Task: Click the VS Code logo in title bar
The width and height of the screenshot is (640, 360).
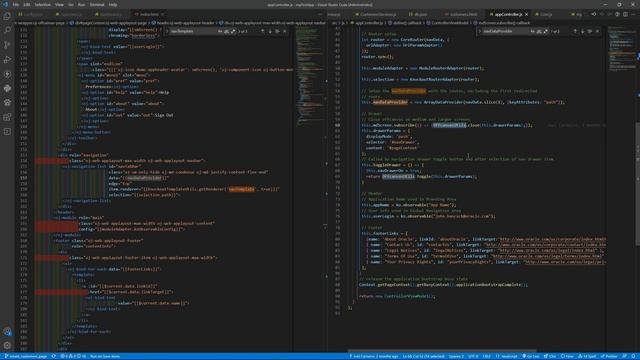Action: pyautogui.click(x=5, y=4)
